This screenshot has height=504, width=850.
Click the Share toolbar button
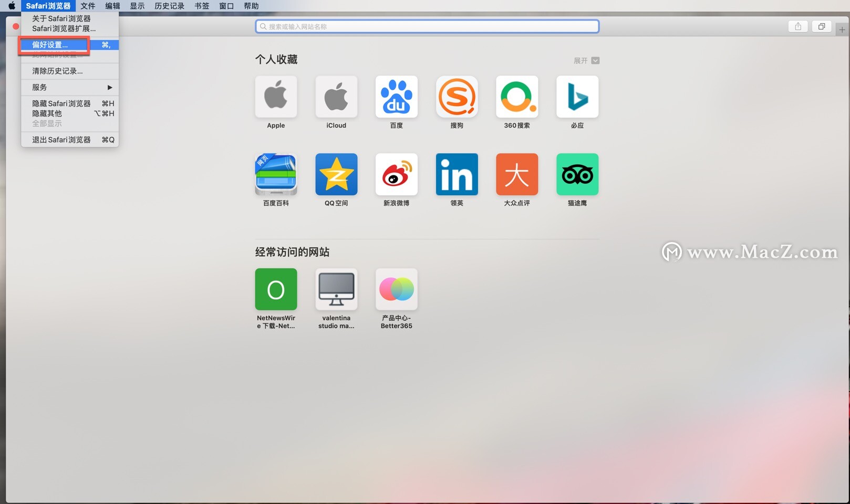(798, 26)
